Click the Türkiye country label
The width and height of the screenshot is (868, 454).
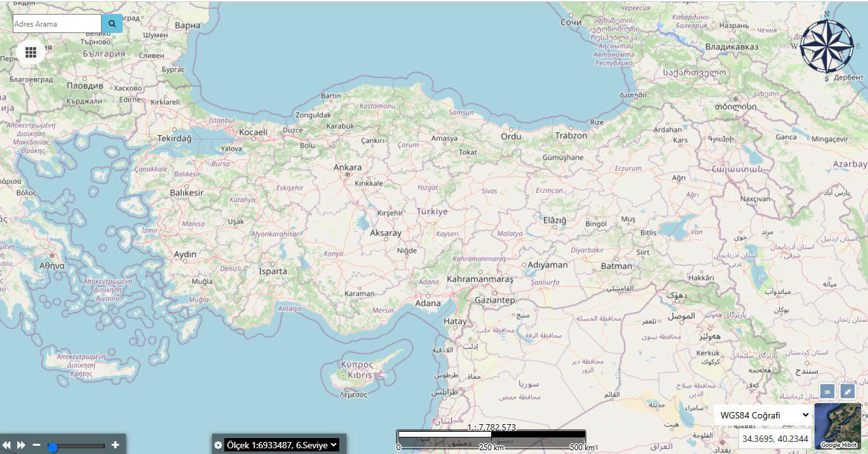pos(432,211)
